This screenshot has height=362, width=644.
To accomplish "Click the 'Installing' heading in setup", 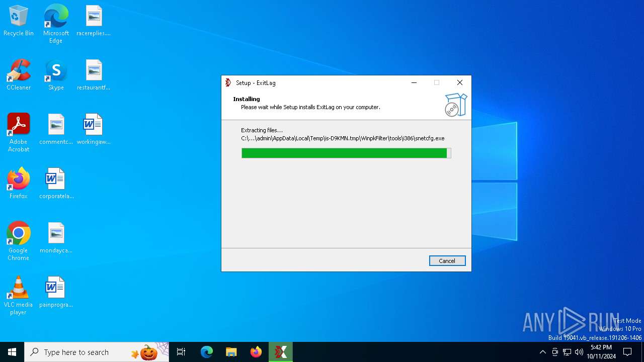I will (247, 99).
